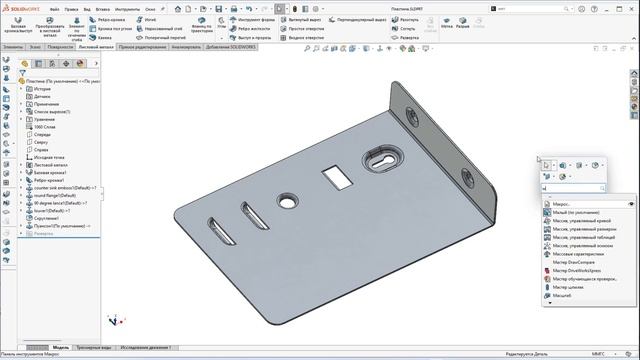Click Развертка flatten tool in the ribbon

[405, 38]
